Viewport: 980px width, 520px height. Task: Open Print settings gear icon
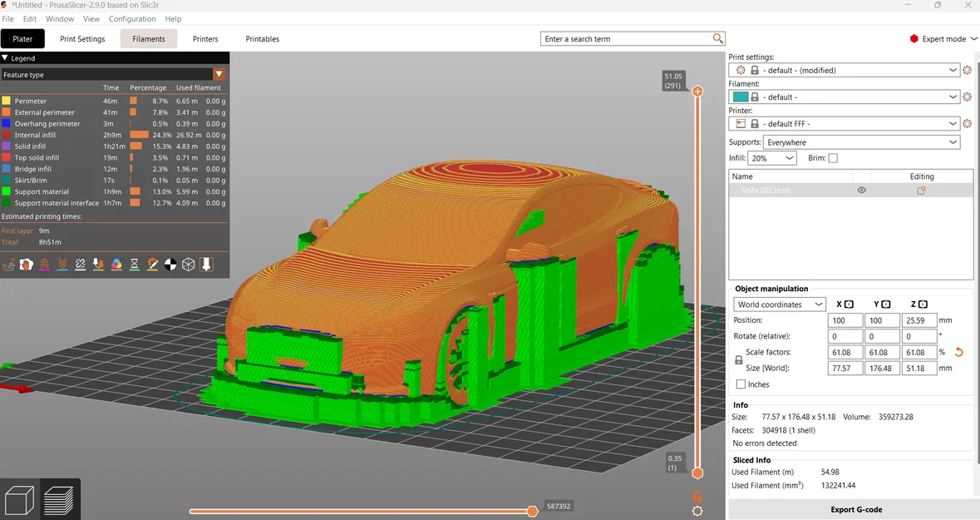click(967, 70)
